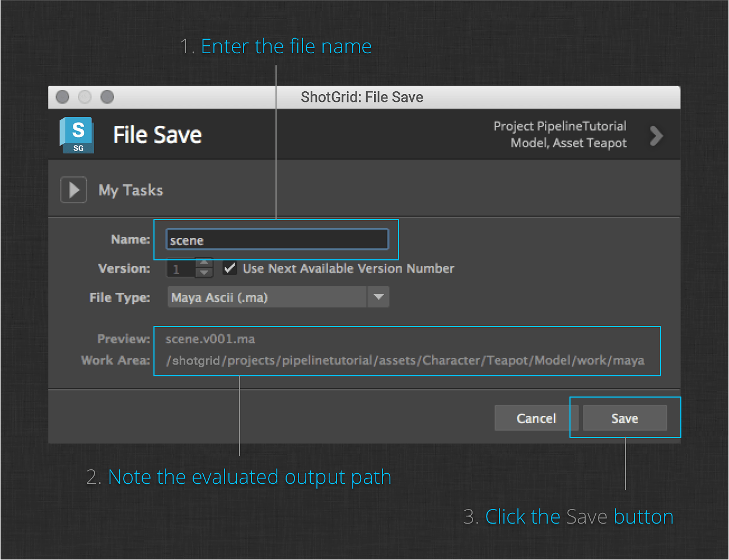729x560 pixels.
Task: Expand the My Tasks triangle button
Action: coord(73,190)
